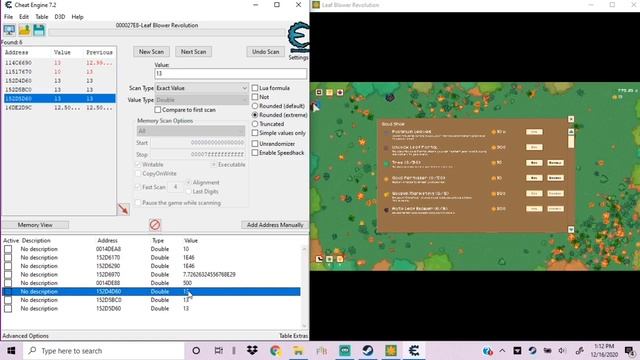640x360 pixels.
Task: Tick Active checkbox for address 152D6970
Action: [x=8, y=274]
